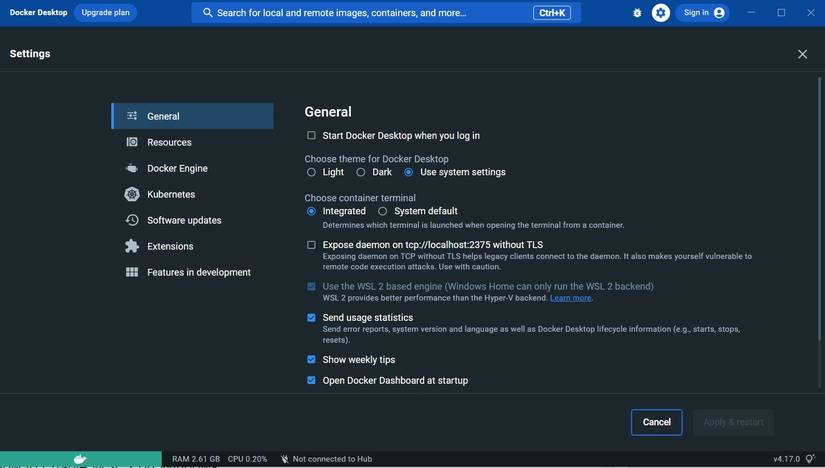Click the Docker Engine icon in sidebar
This screenshot has width=825, height=468.
pyautogui.click(x=132, y=168)
